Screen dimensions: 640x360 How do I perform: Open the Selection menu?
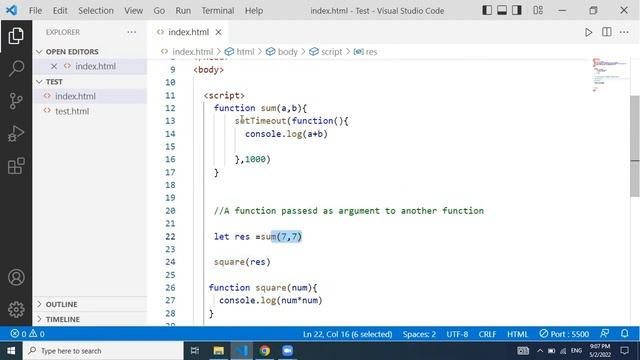click(96, 11)
